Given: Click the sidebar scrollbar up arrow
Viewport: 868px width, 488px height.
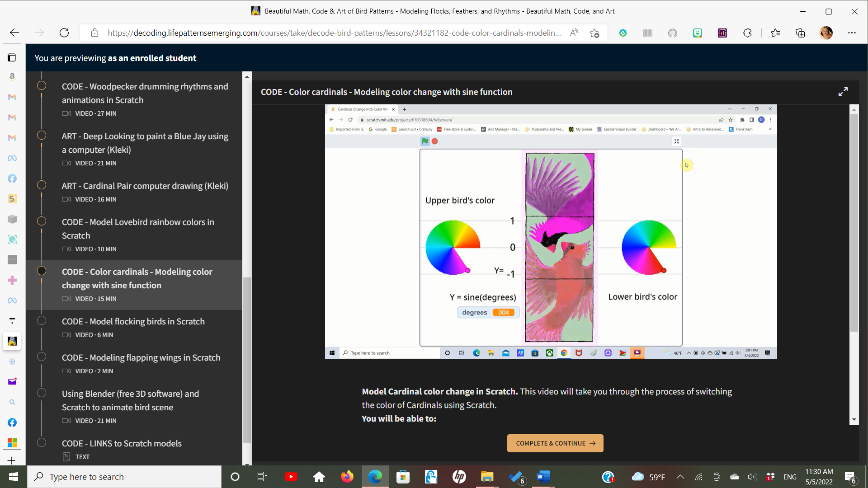Looking at the screenshot, I should pos(247,76).
